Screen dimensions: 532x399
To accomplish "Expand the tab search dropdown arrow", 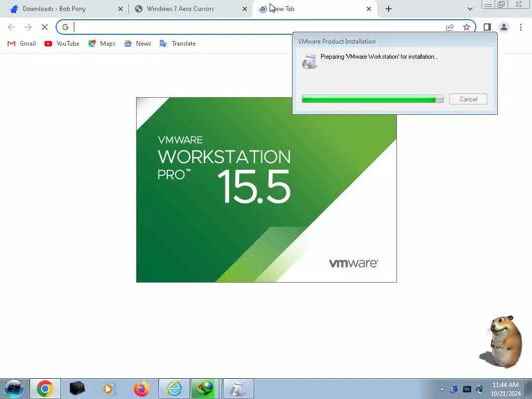I will click(470, 9).
